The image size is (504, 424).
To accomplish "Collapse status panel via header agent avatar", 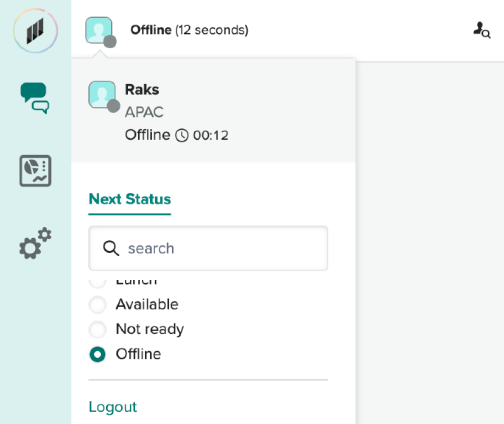I will pos(99,31).
